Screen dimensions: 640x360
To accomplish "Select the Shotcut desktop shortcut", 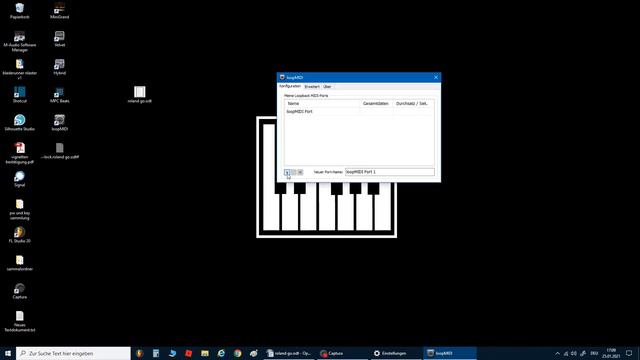I will click(x=20, y=95).
